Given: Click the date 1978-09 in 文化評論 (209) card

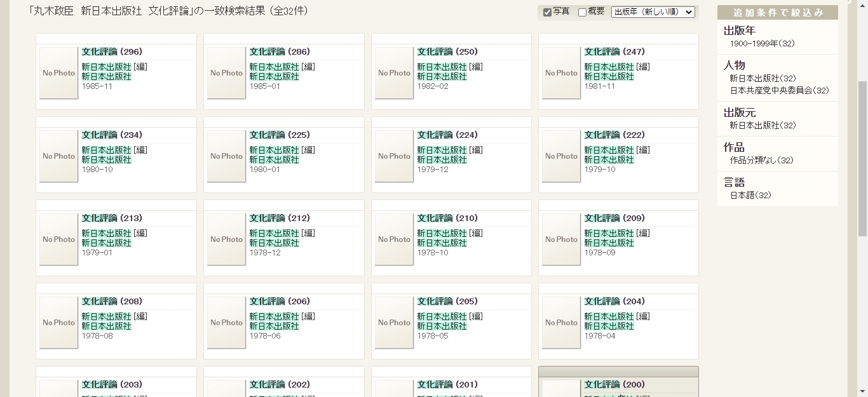Looking at the screenshot, I should [x=600, y=253].
